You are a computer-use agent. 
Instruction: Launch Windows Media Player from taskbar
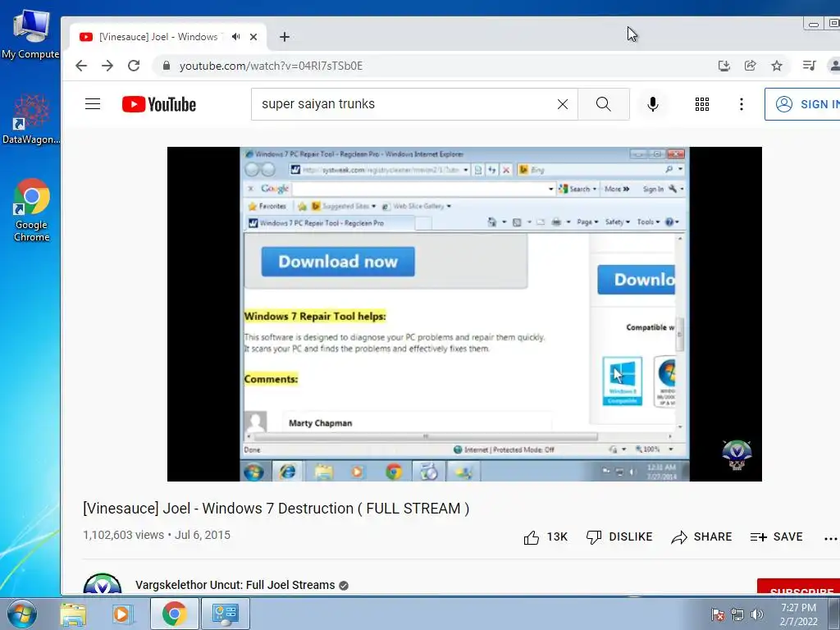[x=121, y=614]
